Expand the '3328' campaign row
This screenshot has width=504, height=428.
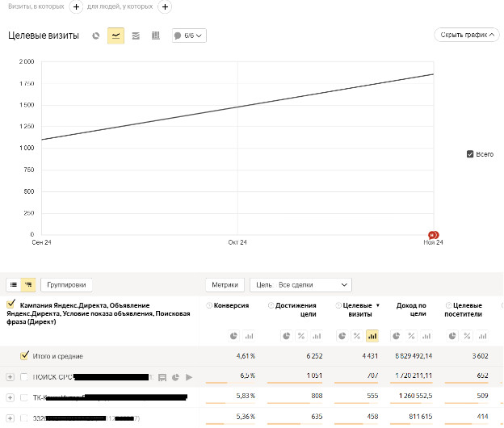pyautogui.click(x=10, y=418)
